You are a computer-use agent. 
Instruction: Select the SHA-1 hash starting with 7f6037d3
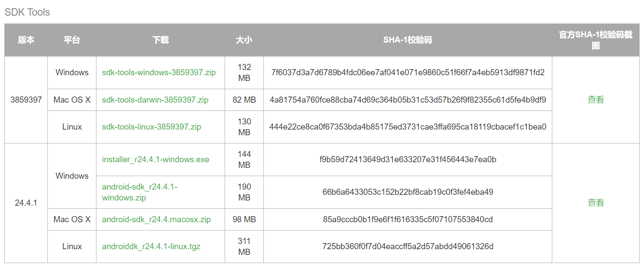pyautogui.click(x=408, y=73)
